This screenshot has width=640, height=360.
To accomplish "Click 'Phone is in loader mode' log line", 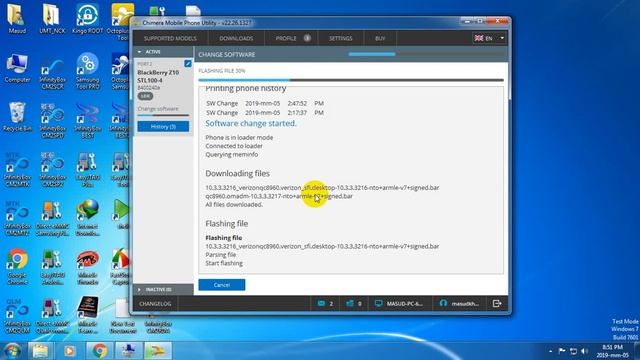I will pos(239,138).
